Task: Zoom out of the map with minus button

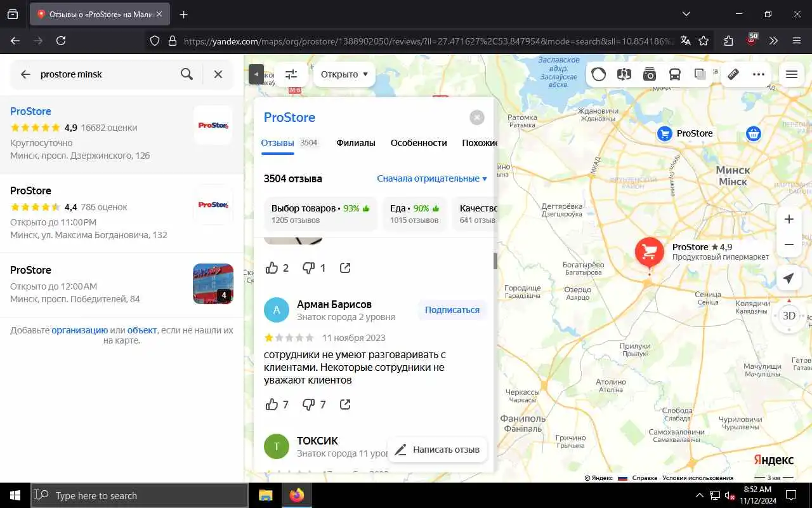Action: tap(789, 244)
